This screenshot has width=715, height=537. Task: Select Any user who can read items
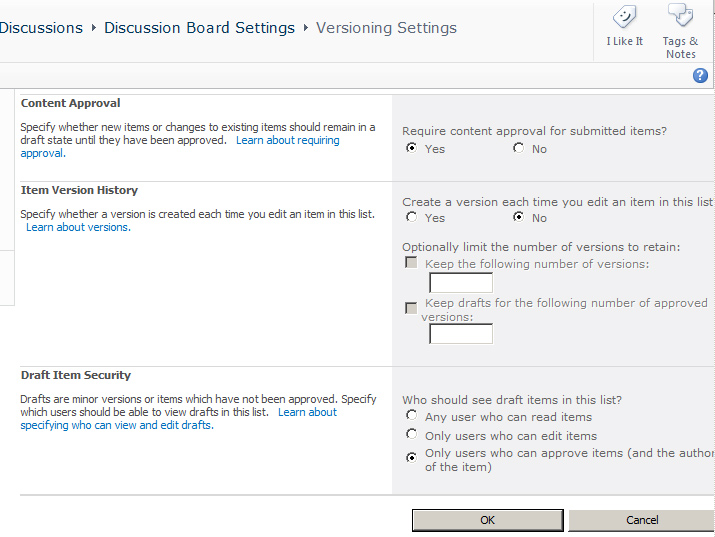pyautogui.click(x=412, y=416)
